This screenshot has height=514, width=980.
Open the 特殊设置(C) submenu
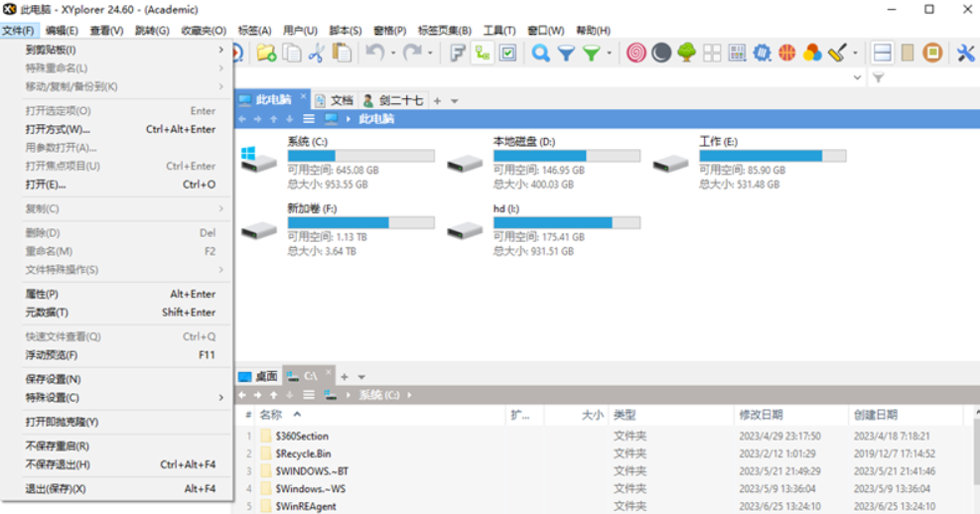click(119, 397)
